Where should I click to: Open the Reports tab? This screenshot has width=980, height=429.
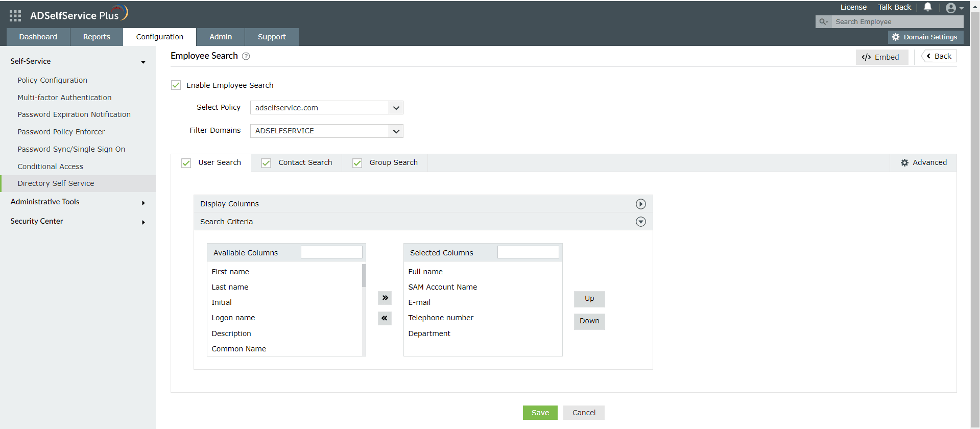97,37
